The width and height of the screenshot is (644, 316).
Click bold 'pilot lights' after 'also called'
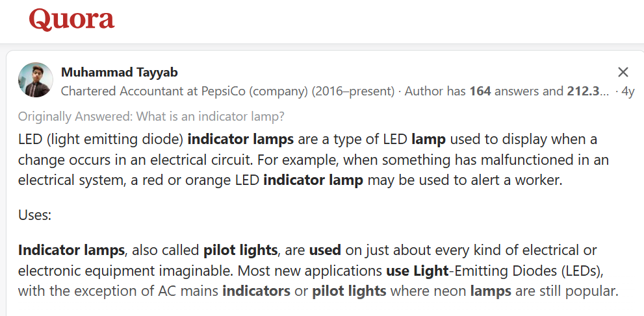pyautogui.click(x=240, y=250)
